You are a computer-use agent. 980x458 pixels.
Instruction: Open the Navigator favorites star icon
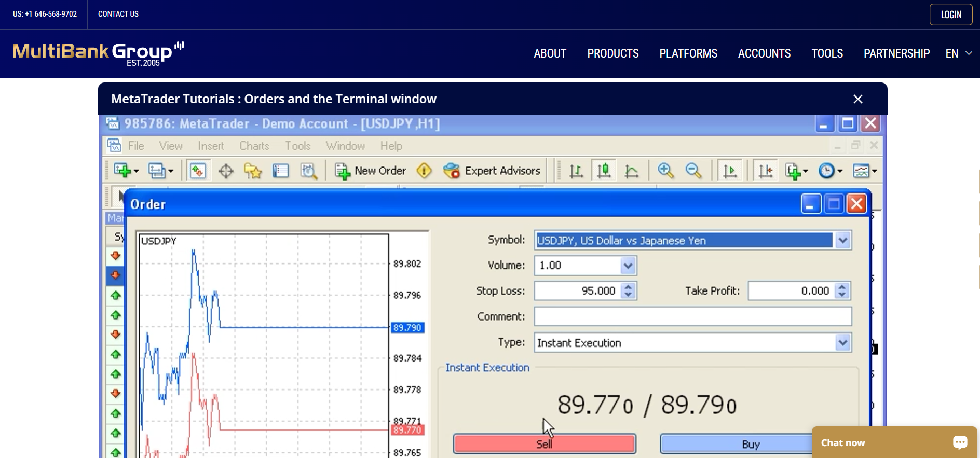pos(253,171)
